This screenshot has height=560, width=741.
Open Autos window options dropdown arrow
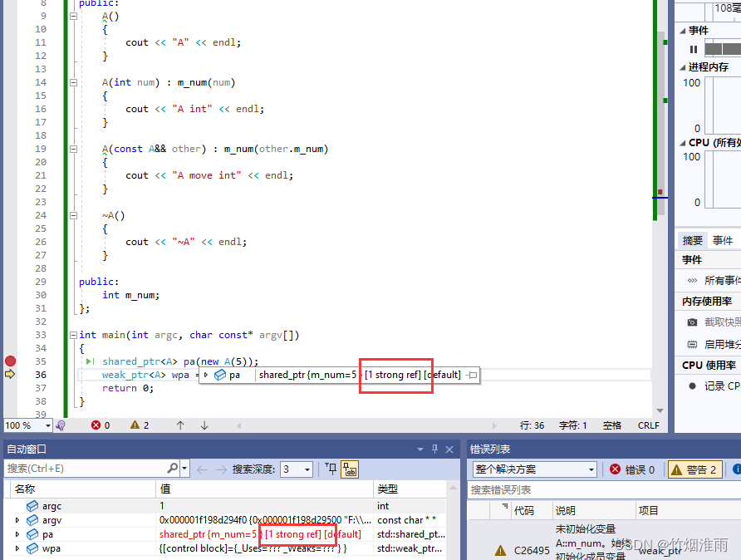[x=420, y=449]
